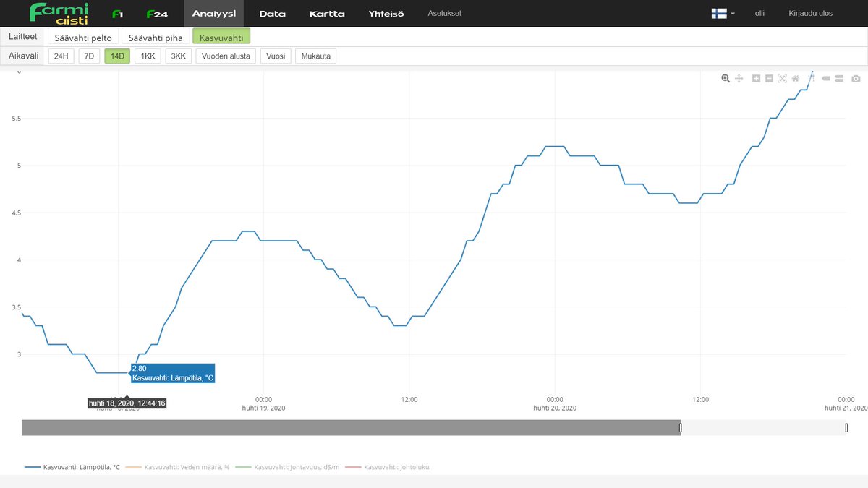Set time range to 7D
Screen dimensions: 868x488
[89, 56]
